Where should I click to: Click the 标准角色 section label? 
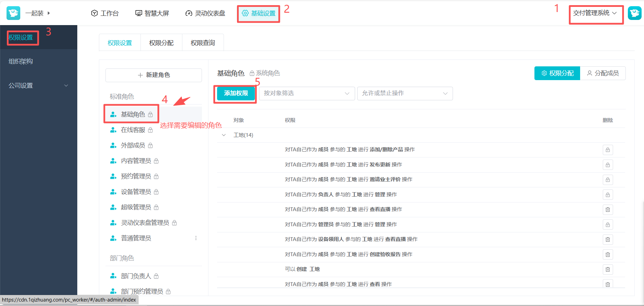(x=122, y=97)
